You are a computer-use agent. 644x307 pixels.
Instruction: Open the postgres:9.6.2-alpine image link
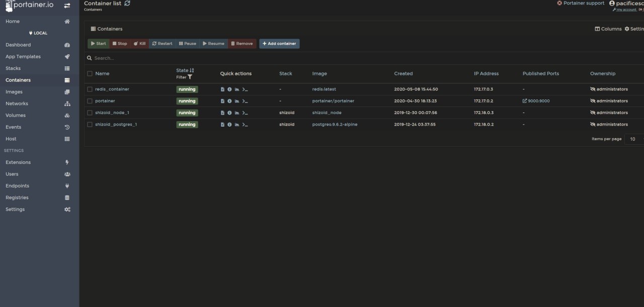pos(335,125)
